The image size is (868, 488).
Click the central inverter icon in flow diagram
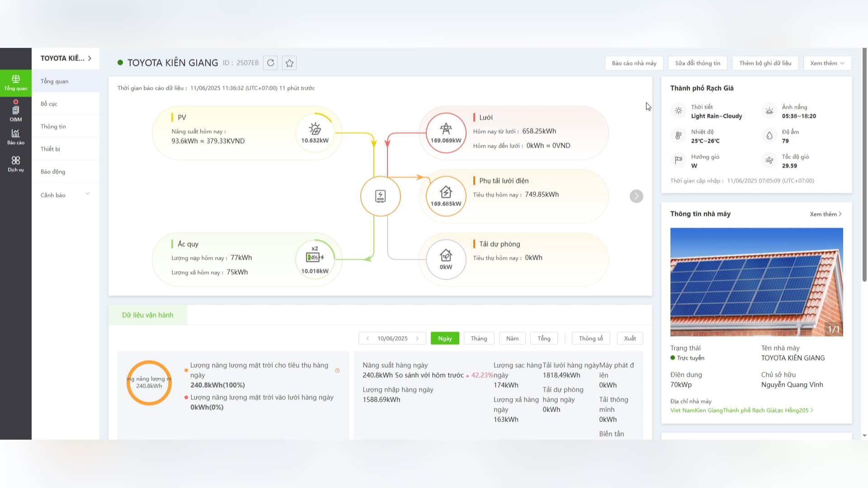pos(380,196)
